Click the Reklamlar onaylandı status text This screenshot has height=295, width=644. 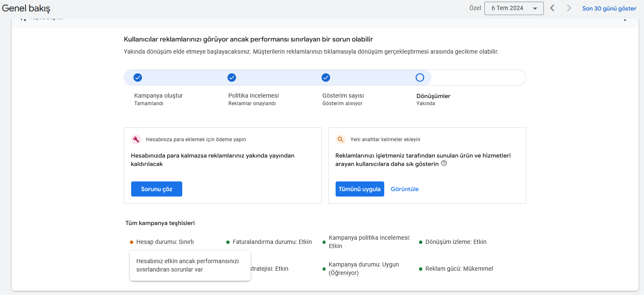click(x=252, y=104)
